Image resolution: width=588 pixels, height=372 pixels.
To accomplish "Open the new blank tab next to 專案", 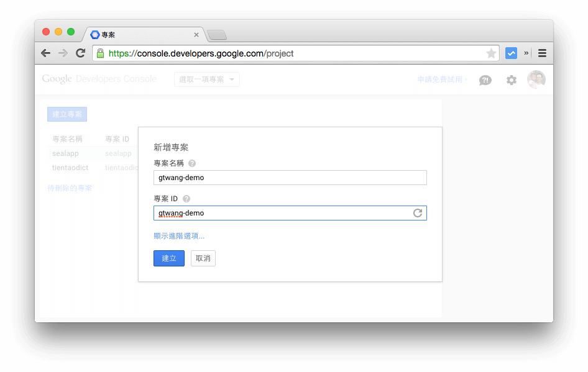I will pyautogui.click(x=216, y=35).
